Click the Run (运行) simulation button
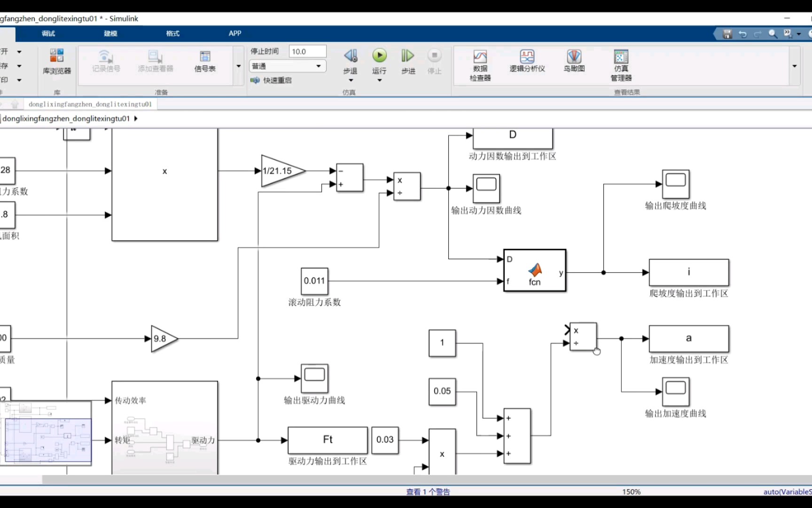 (x=379, y=56)
